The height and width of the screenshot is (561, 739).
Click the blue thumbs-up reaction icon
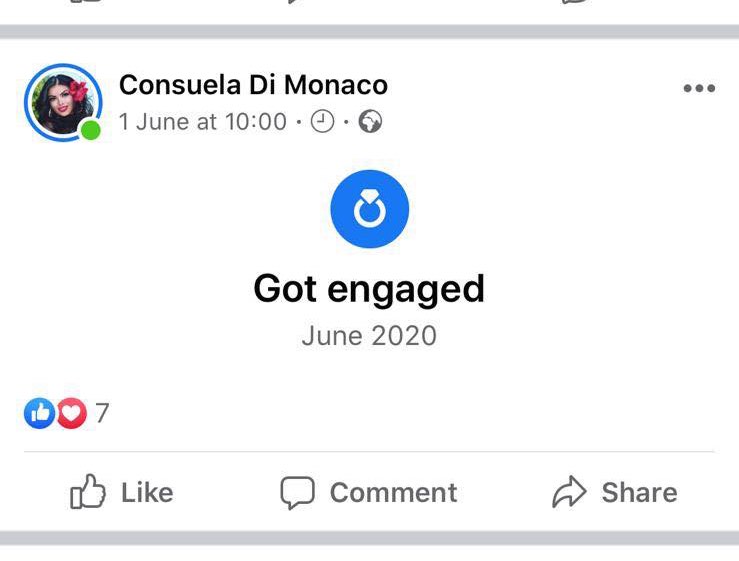point(39,412)
